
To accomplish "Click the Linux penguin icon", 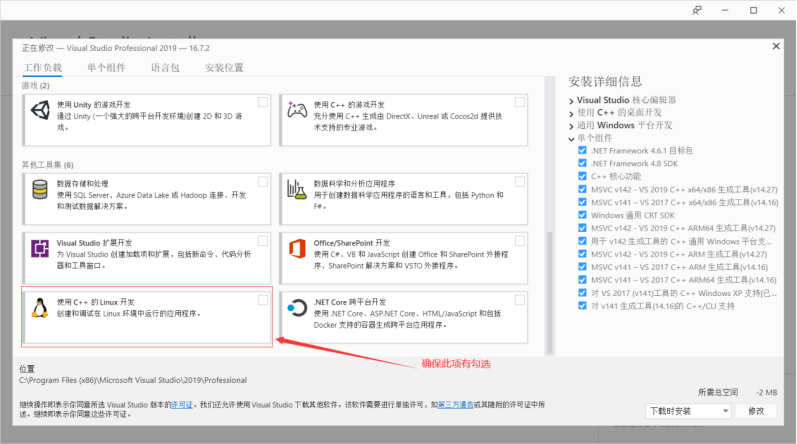I will click(40, 308).
